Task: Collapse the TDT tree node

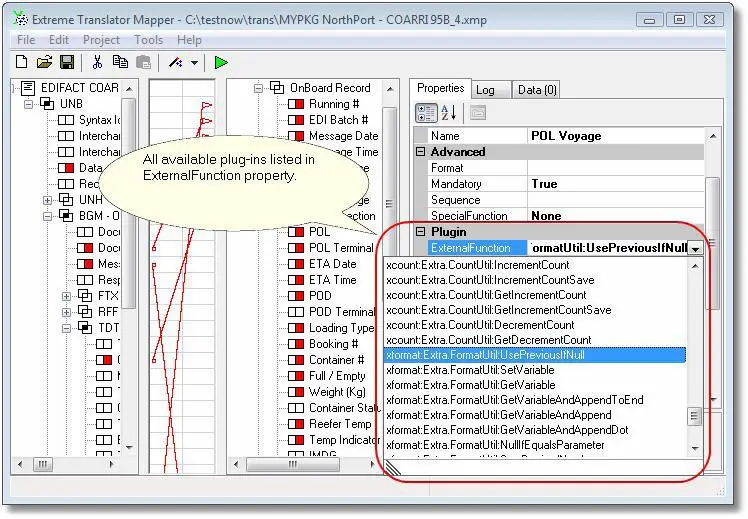Action: pyautogui.click(x=66, y=328)
